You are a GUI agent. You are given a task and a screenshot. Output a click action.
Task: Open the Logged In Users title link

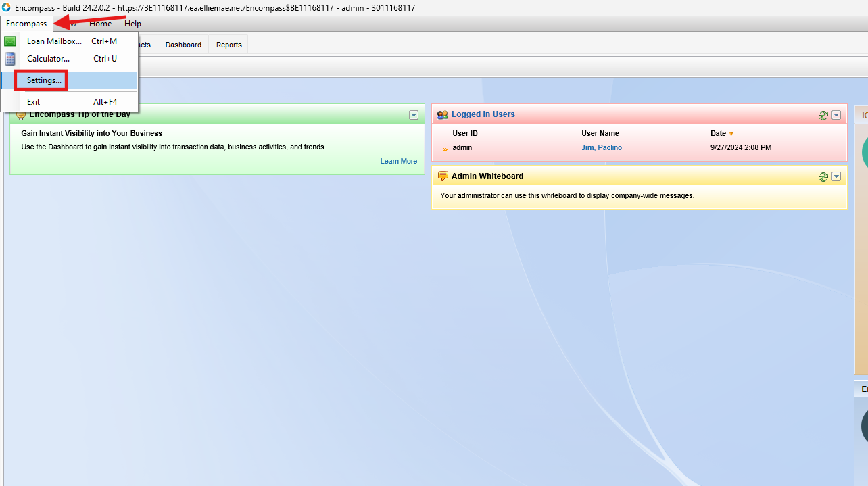[x=483, y=114]
